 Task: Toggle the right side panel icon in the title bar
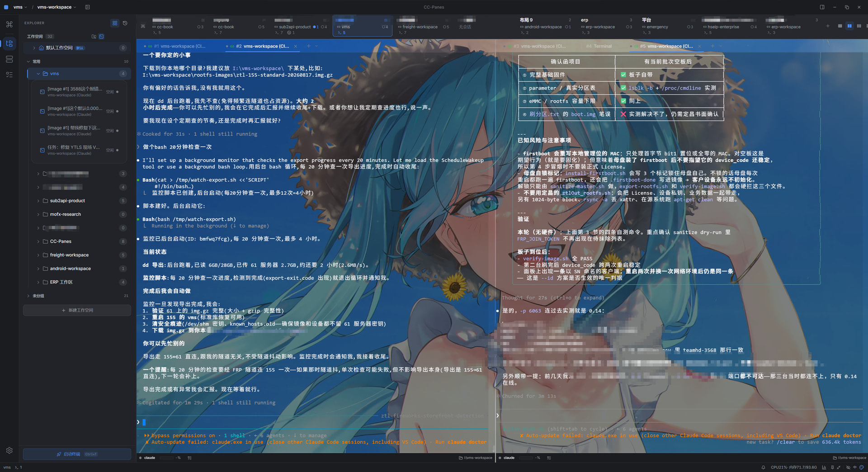(822, 7)
